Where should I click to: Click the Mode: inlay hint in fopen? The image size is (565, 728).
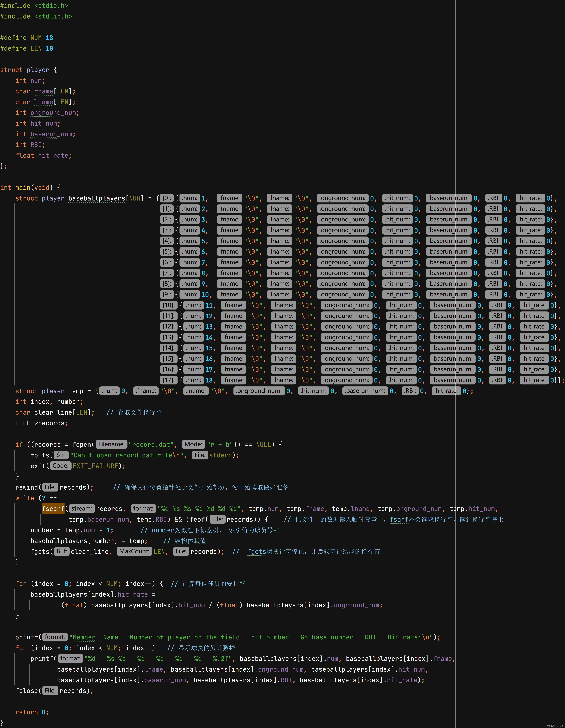[x=193, y=444]
